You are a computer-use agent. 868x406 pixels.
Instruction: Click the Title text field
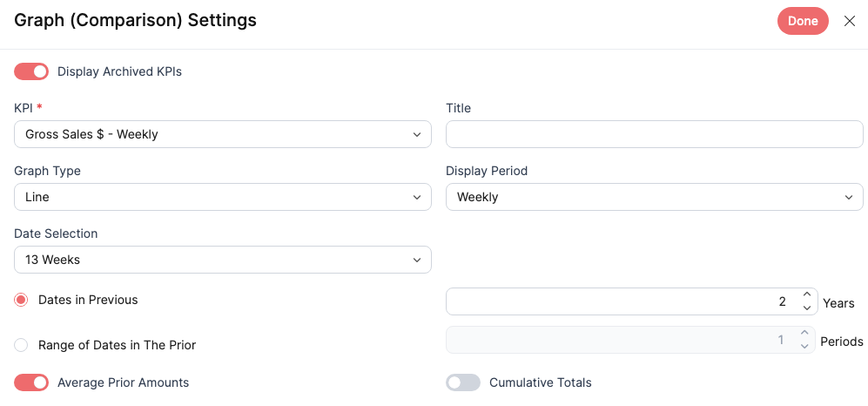[655, 134]
